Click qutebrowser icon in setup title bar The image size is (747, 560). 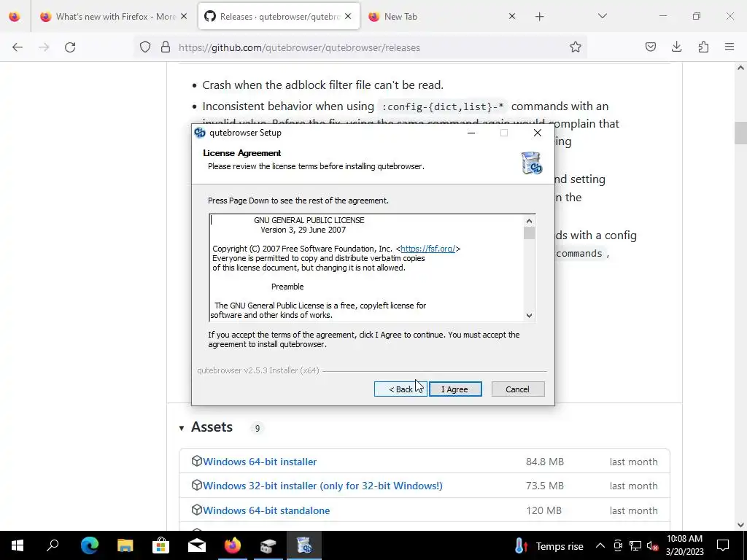click(200, 133)
